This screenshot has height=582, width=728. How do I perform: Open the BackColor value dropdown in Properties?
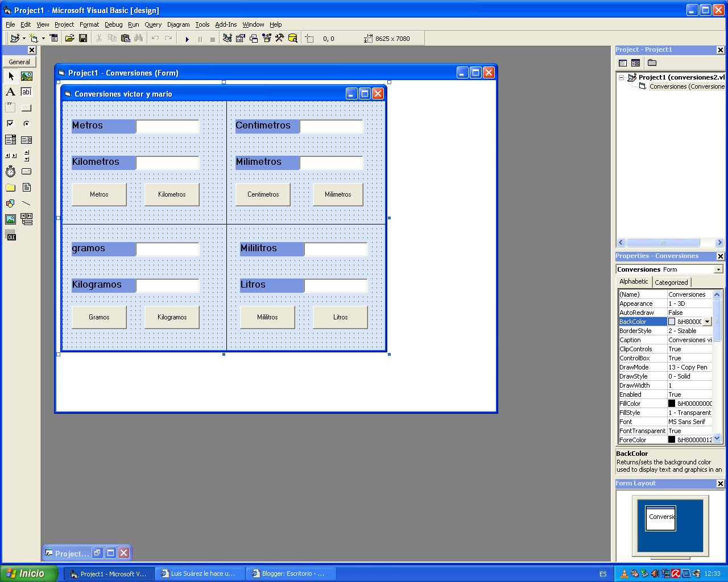pyautogui.click(x=707, y=321)
